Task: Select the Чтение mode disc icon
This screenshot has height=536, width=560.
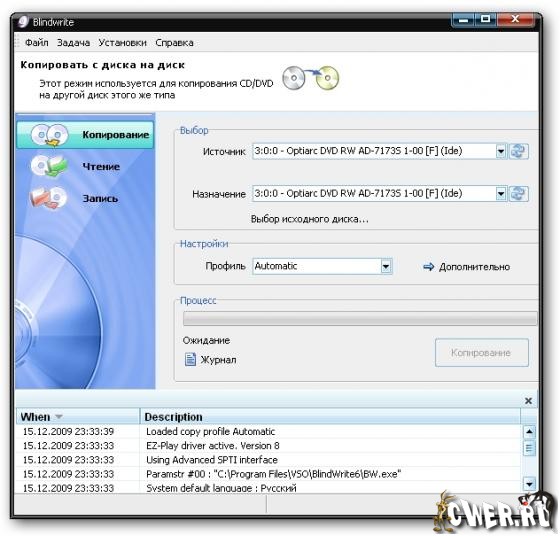Action: coord(49,166)
